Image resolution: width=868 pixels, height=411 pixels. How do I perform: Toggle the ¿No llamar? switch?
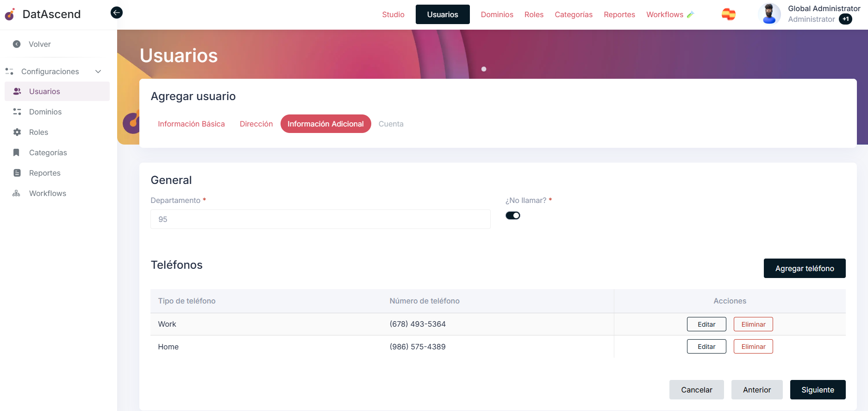click(512, 215)
